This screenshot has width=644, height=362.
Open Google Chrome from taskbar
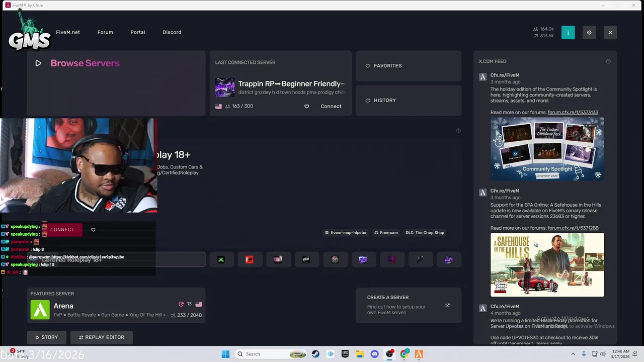coord(404,354)
